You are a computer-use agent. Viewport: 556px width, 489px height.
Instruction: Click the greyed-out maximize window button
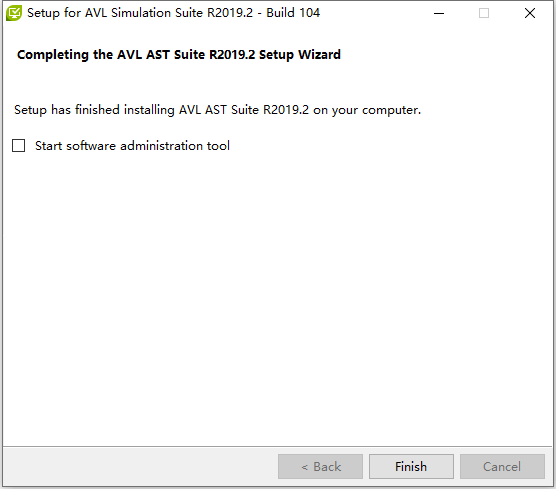point(484,13)
